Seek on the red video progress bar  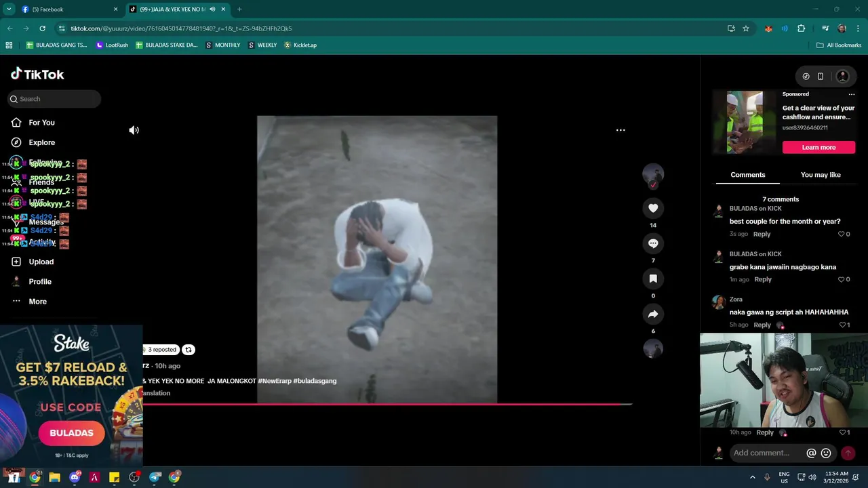tap(387, 404)
